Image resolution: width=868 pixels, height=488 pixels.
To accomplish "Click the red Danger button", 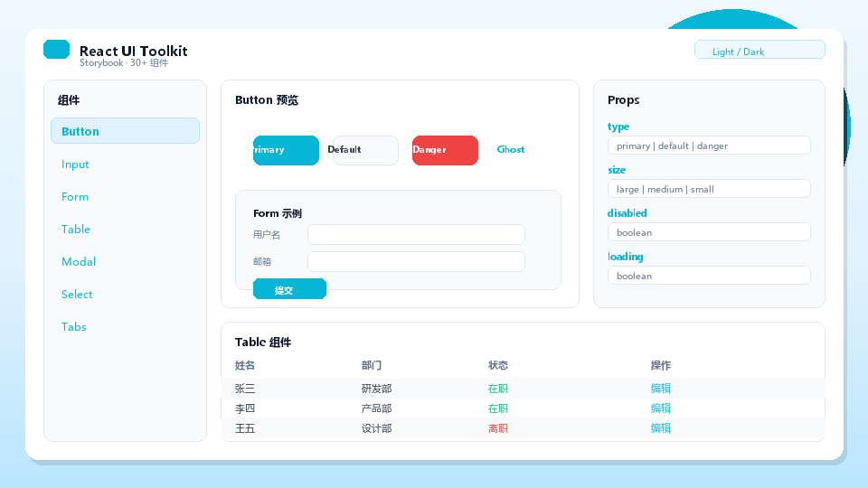I will 445,150.
